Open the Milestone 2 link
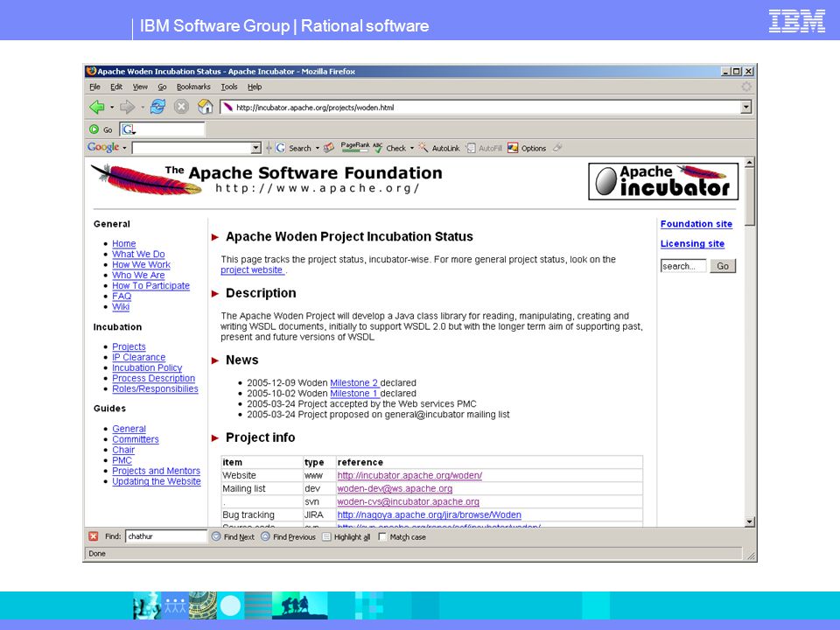This screenshot has width=840, height=630. click(354, 383)
